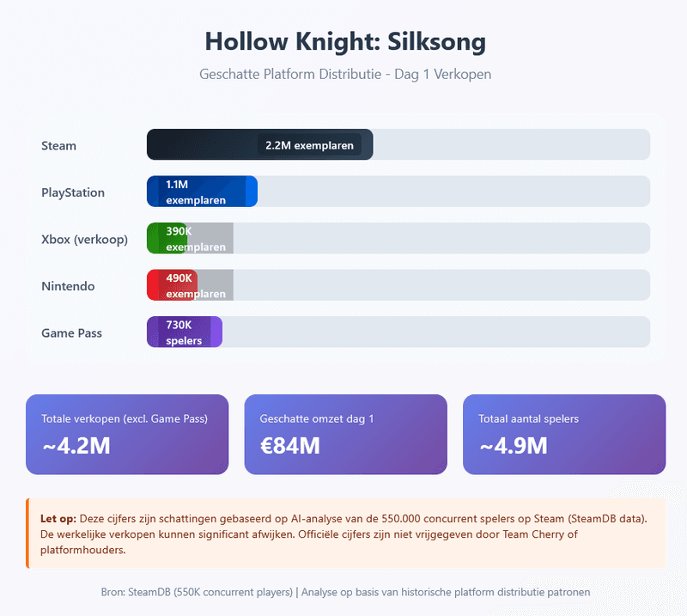This screenshot has height=616, width=687.
Task: Open the Geschatte omzet dag 1 card
Action: coord(345,434)
